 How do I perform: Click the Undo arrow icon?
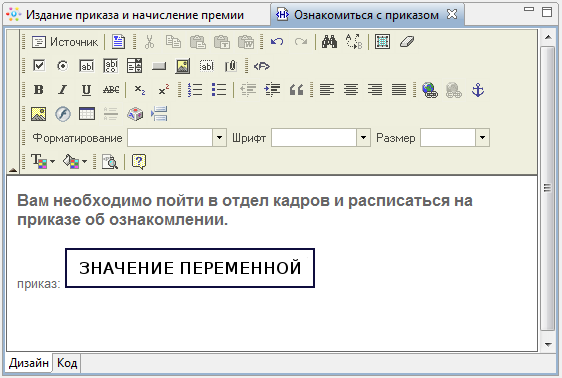277,42
